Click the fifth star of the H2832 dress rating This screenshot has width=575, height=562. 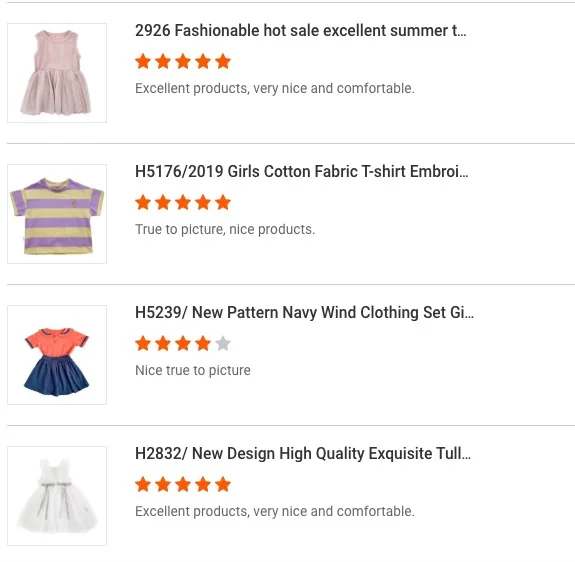click(223, 485)
